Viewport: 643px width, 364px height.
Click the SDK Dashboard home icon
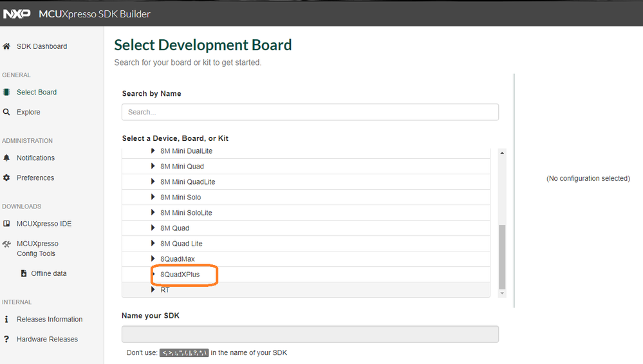6,46
